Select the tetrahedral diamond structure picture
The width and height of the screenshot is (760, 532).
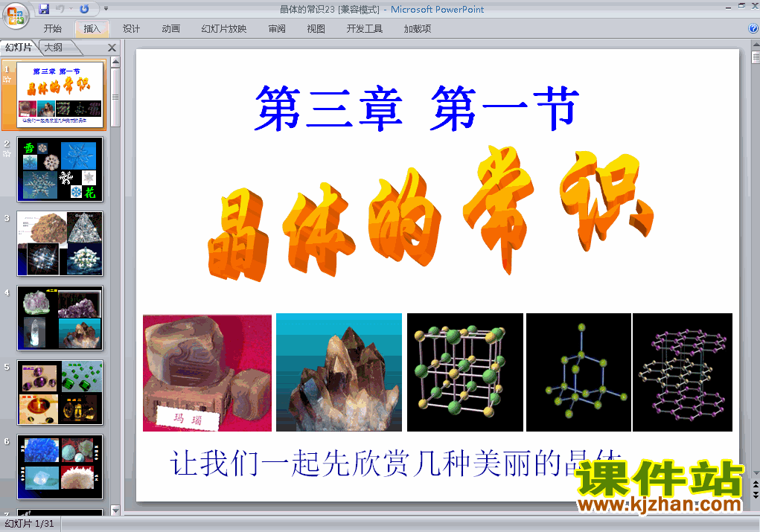tap(578, 372)
